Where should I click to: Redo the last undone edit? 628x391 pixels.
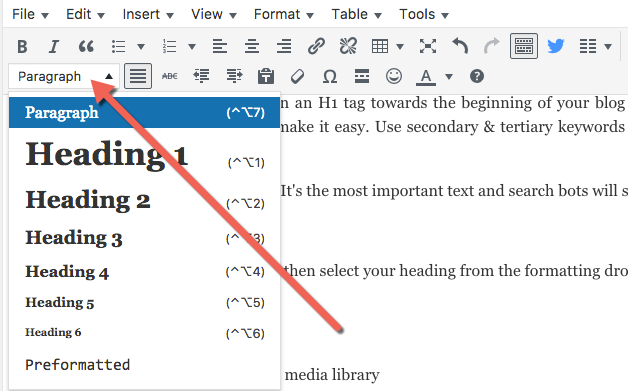(492, 46)
